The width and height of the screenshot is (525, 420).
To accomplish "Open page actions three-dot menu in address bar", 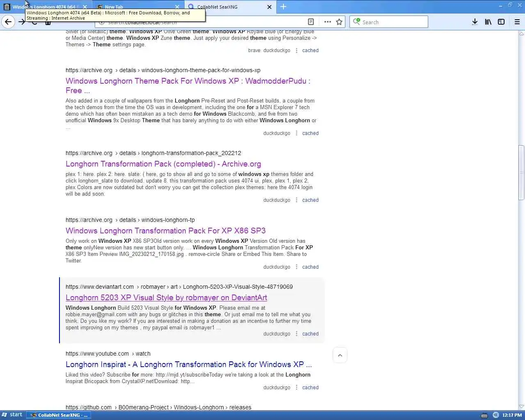I will 327,22.
